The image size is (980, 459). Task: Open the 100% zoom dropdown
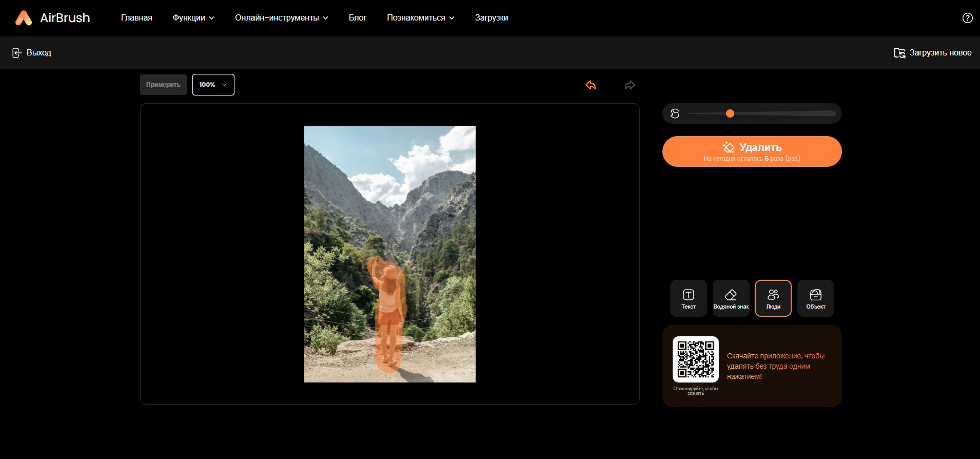pyautogui.click(x=213, y=85)
